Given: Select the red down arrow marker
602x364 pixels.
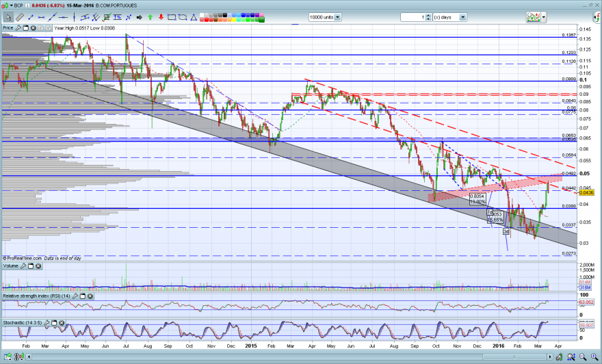Looking at the screenshot, I should click(x=161, y=17).
